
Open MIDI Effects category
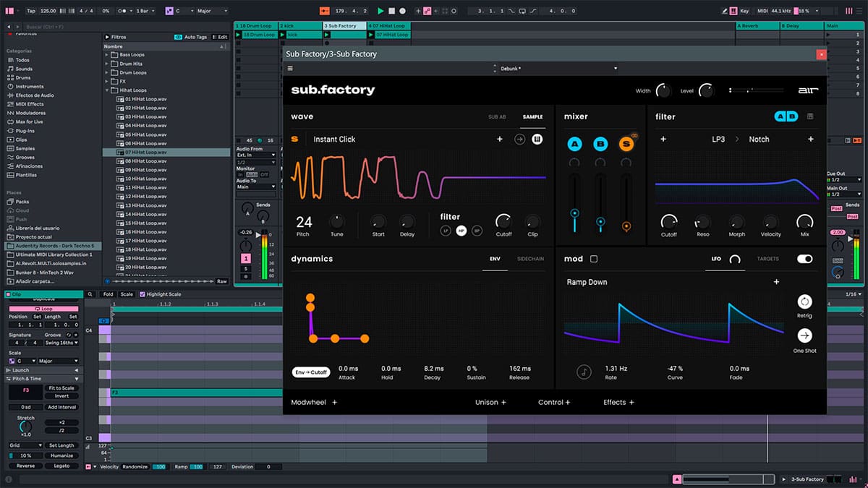tap(30, 104)
